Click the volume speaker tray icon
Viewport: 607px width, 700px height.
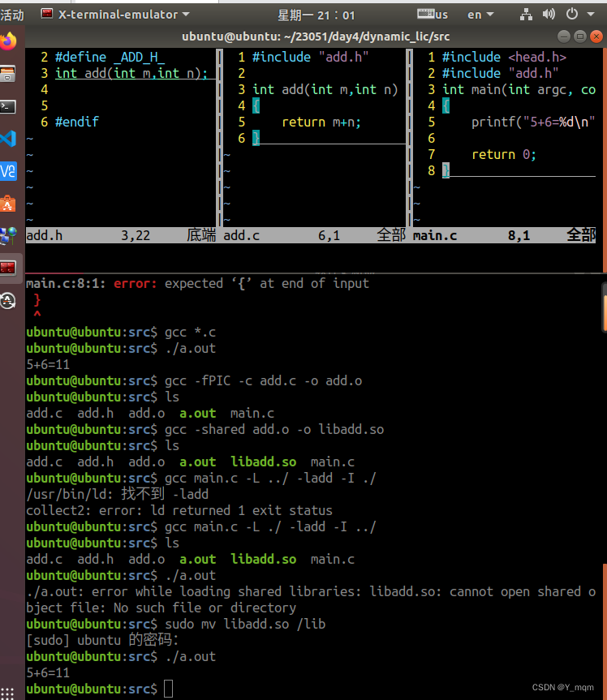[549, 15]
